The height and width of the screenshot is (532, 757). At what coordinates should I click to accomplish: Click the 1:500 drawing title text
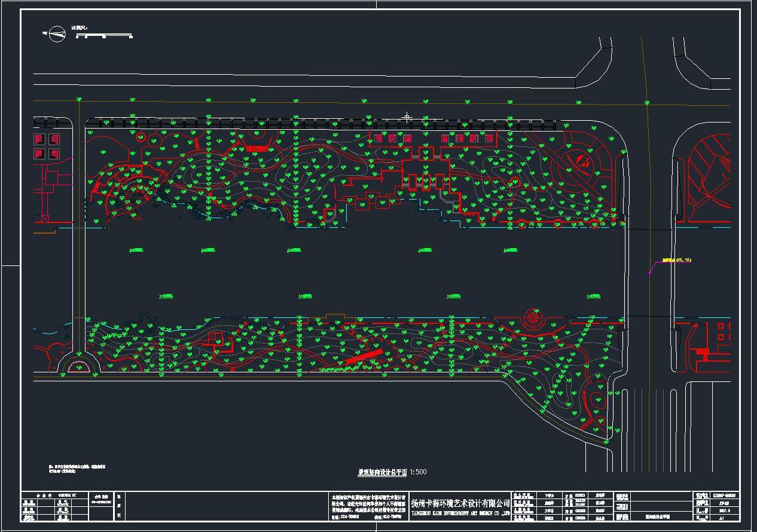point(392,472)
